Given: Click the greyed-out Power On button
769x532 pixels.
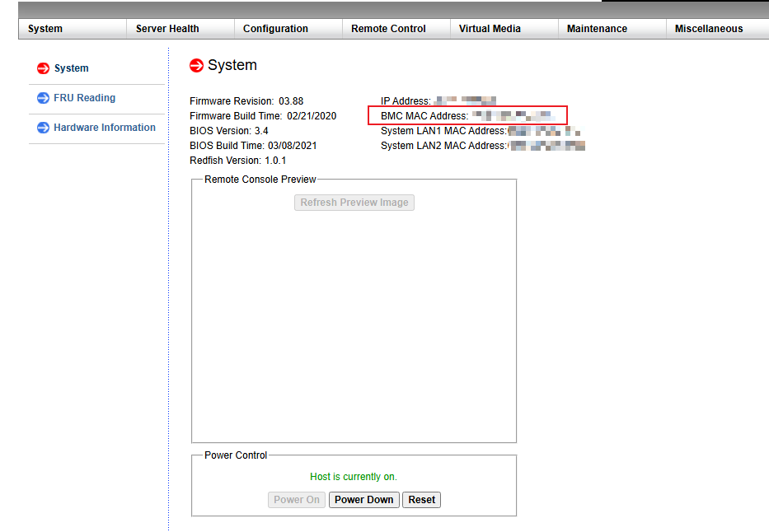Looking at the screenshot, I should (297, 500).
